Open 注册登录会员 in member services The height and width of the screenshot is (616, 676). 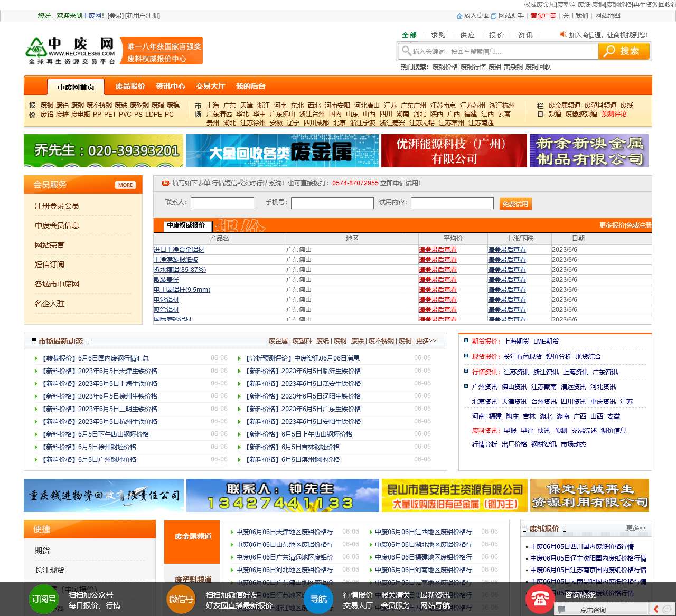pos(57,206)
